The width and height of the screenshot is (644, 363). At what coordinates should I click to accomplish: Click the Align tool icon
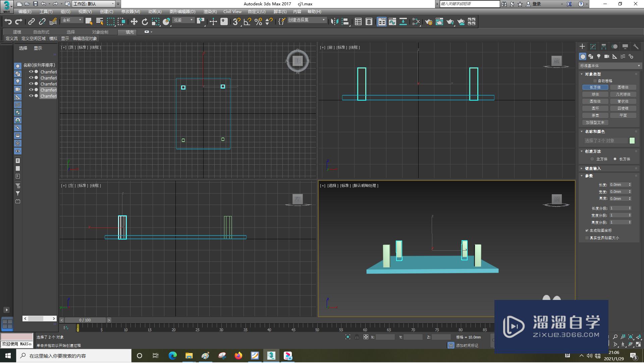point(345,22)
